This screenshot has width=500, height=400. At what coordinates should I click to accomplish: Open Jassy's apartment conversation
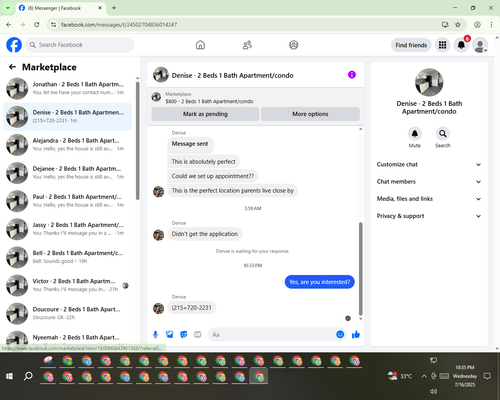click(x=68, y=229)
